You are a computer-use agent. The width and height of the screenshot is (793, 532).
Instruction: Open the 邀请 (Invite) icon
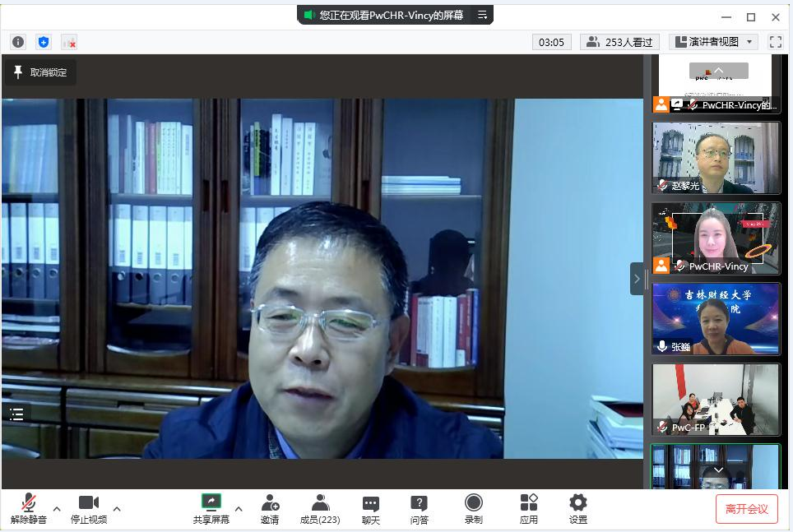(x=270, y=508)
